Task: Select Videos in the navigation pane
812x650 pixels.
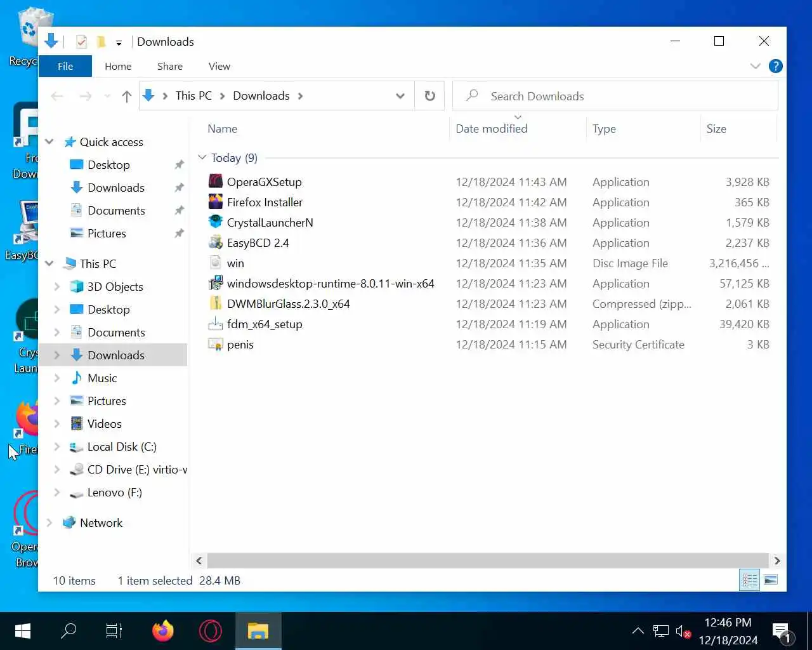Action: (x=105, y=424)
